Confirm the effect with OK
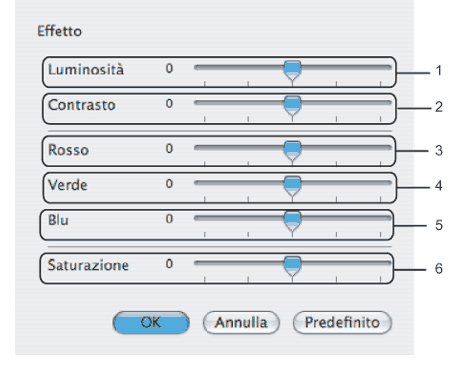This screenshot has height=368, width=450. 151,322
